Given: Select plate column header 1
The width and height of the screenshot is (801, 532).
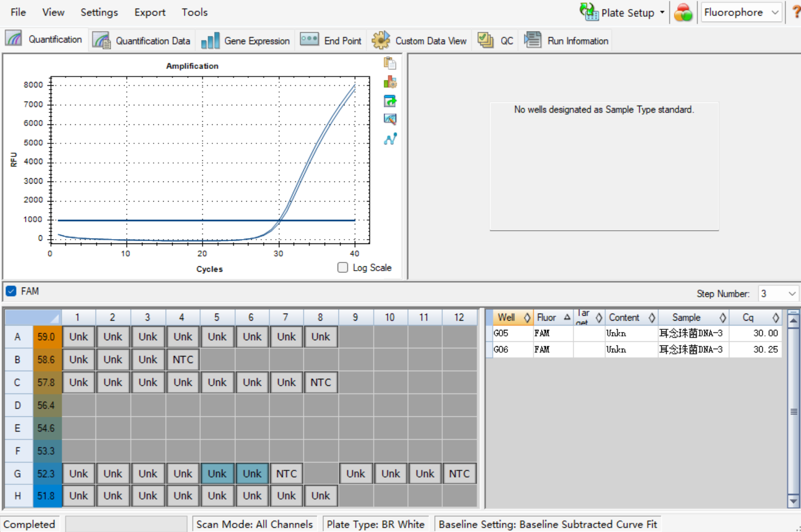Looking at the screenshot, I should 78,317.
